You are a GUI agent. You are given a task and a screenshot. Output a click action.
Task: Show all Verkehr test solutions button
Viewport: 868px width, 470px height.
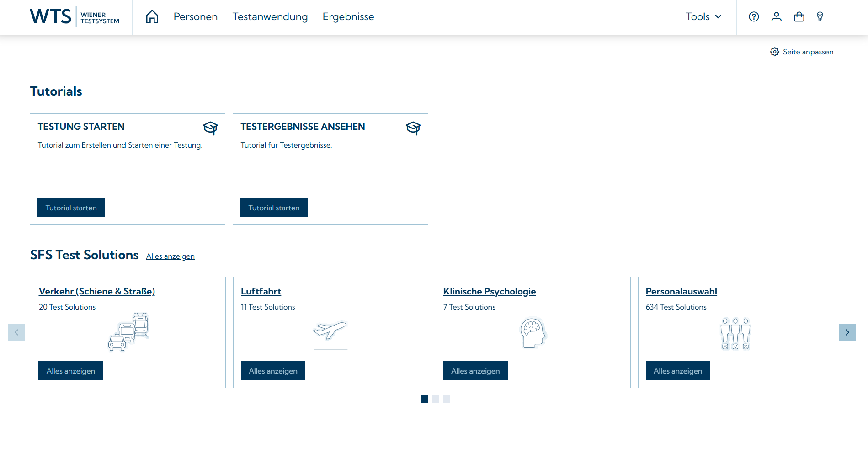pyautogui.click(x=71, y=371)
